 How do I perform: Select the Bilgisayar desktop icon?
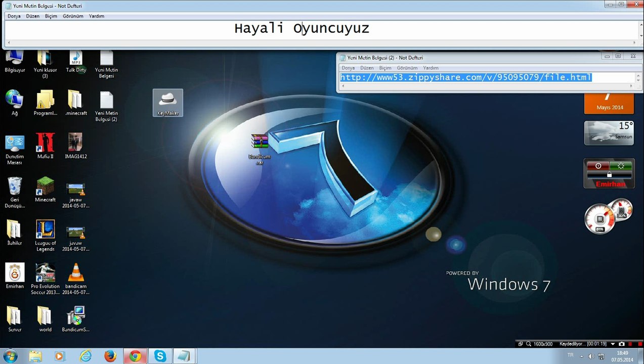[15, 62]
